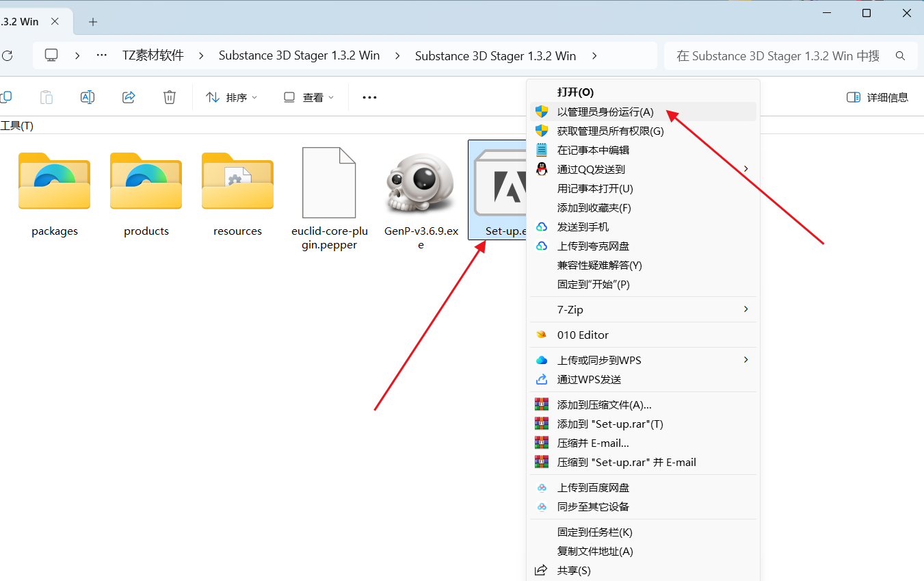The width and height of the screenshot is (924, 581).
Task: Open a new Explorer tab with the plus button
Action: pos(93,22)
